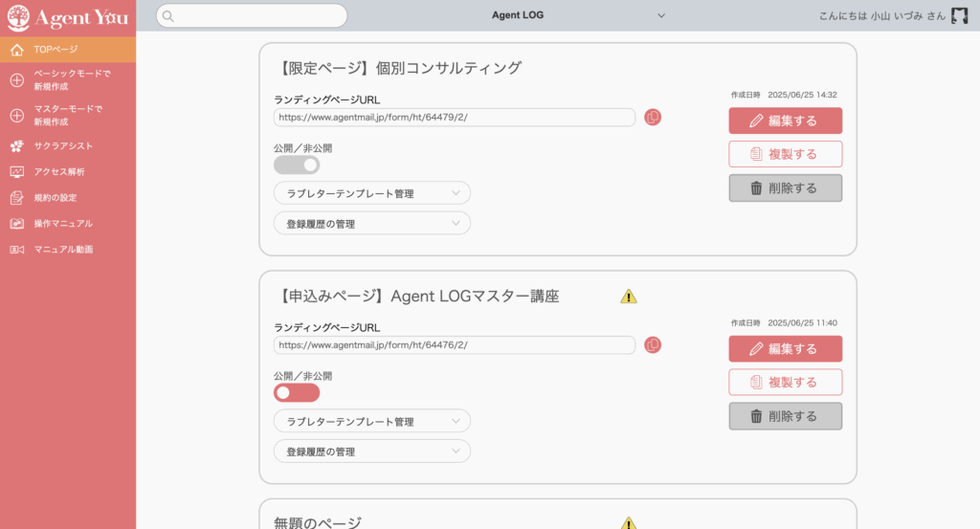Copy URL of 個別コンサルティング page
The height and width of the screenshot is (529, 980).
(653, 117)
